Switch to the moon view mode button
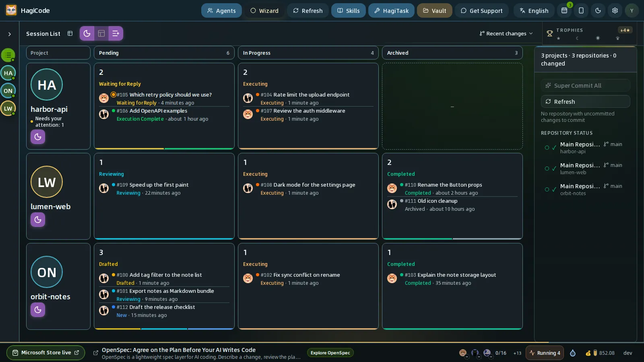This screenshot has height=362, width=644. coord(87,33)
